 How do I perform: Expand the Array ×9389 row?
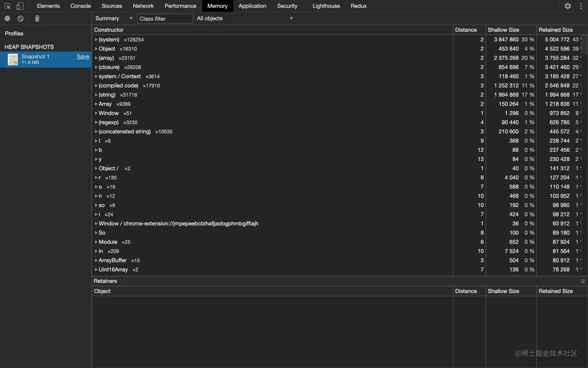click(96, 104)
